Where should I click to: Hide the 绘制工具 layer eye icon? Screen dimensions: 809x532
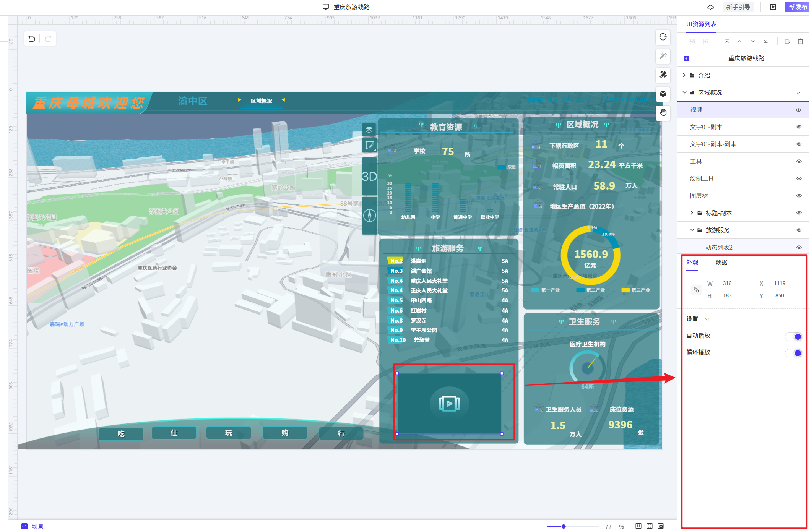click(x=799, y=178)
